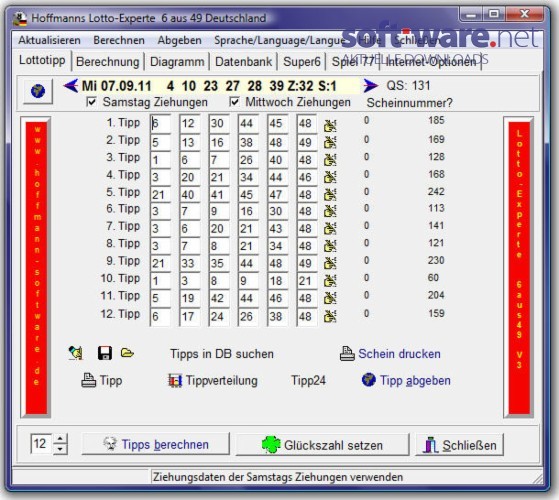Click the hand icon for 8. Tipp
This screenshot has width=559, height=500.
click(330, 246)
